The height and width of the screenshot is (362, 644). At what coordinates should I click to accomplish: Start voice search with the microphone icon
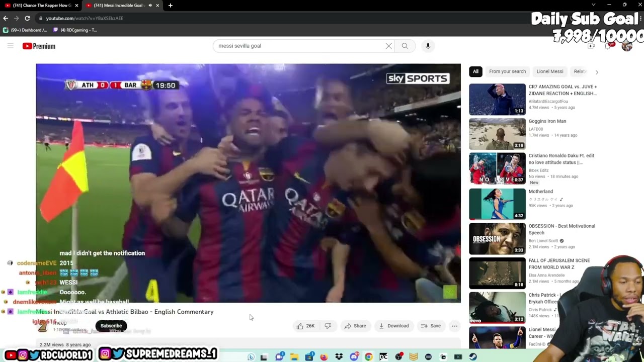pos(428,46)
